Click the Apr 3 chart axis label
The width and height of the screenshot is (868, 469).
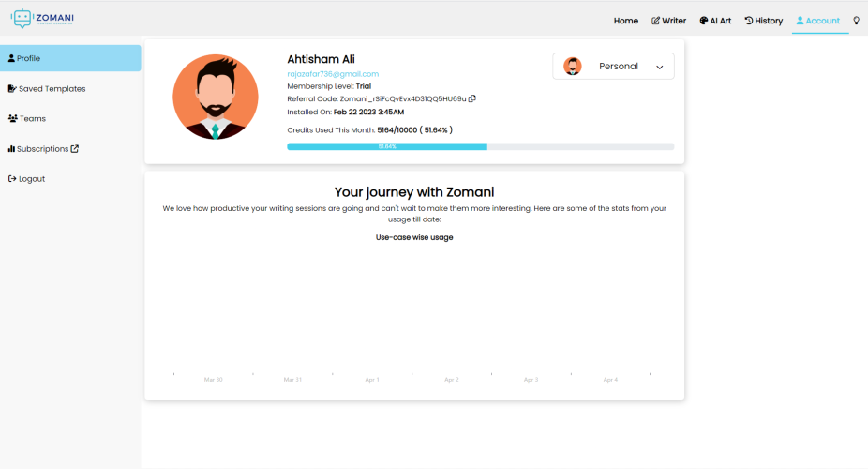coord(531,380)
